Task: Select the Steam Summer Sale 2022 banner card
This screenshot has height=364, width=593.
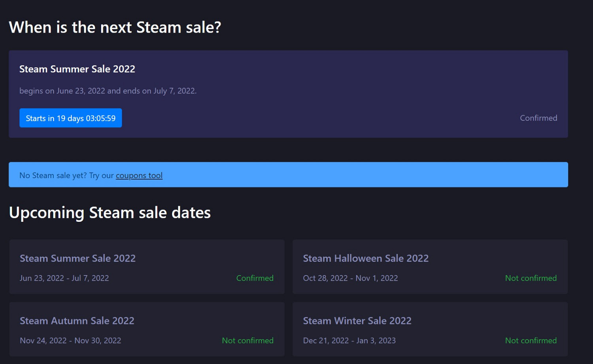Action: point(288,94)
